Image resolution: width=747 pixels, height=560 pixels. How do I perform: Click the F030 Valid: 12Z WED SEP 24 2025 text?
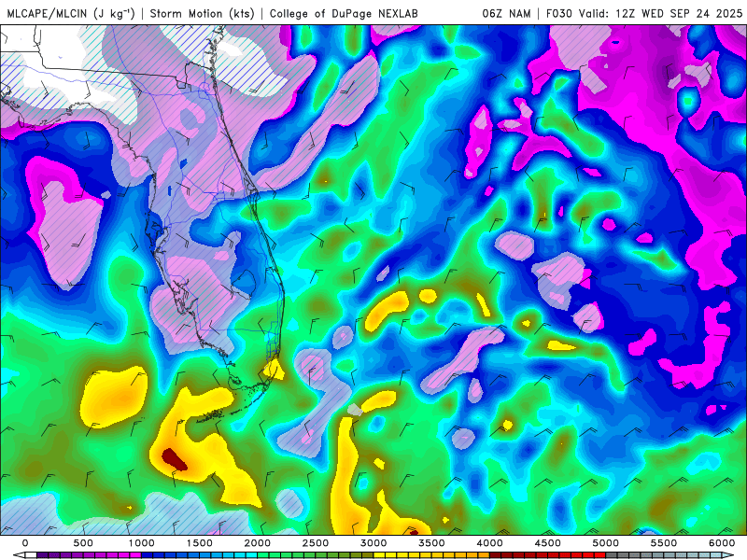(644, 13)
